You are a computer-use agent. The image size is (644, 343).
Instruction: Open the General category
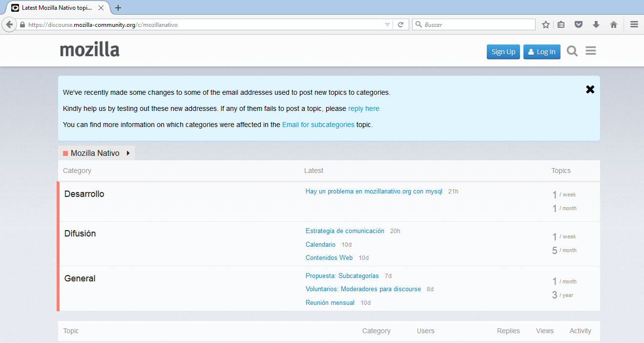click(80, 279)
